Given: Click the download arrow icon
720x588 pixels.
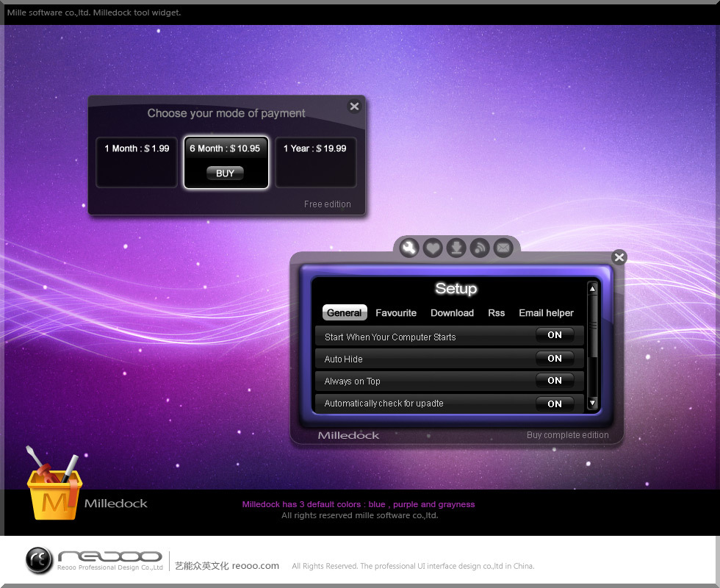Looking at the screenshot, I should (x=456, y=248).
